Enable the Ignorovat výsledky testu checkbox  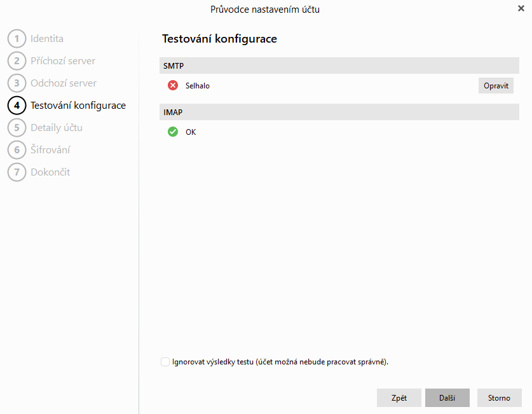tap(166, 362)
